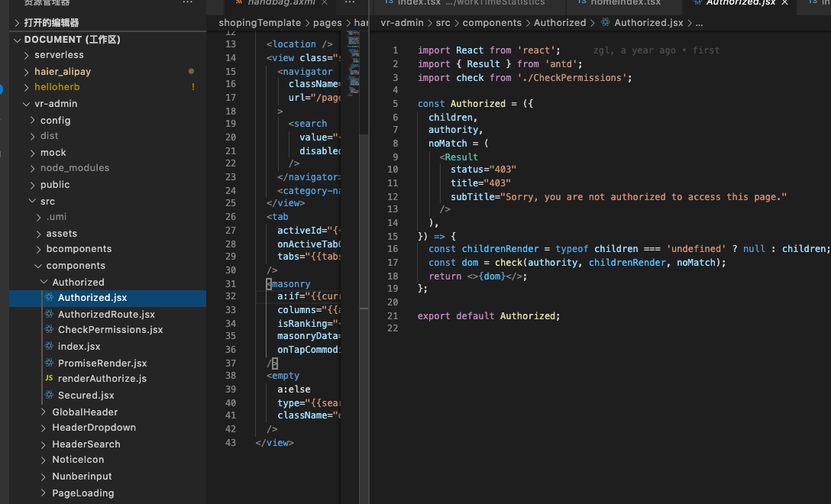This screenshot has width=831, height=504.
Task: Expand the node_modules folder
Action: (x=32, y=169)
